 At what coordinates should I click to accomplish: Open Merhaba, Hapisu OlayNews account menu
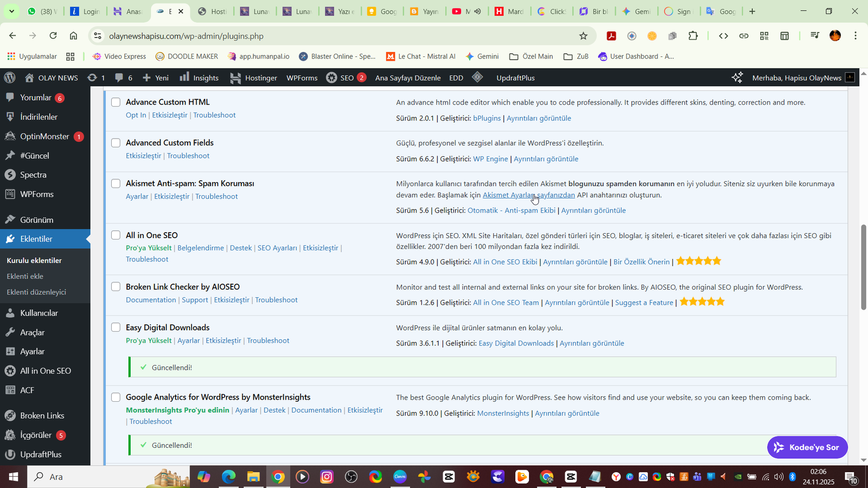tap(796, 78)
